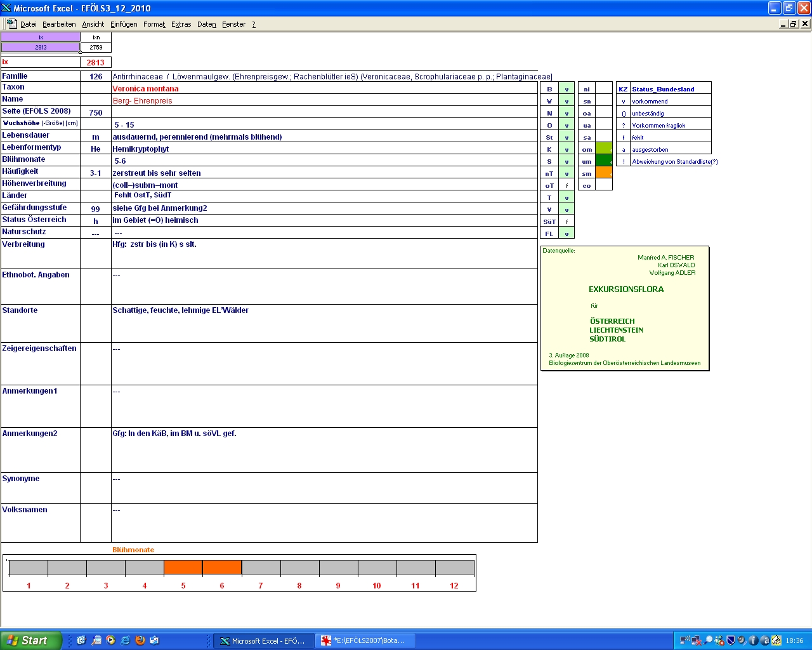Open Windows Media Player from Quick Launch

[x=110, y=640]
